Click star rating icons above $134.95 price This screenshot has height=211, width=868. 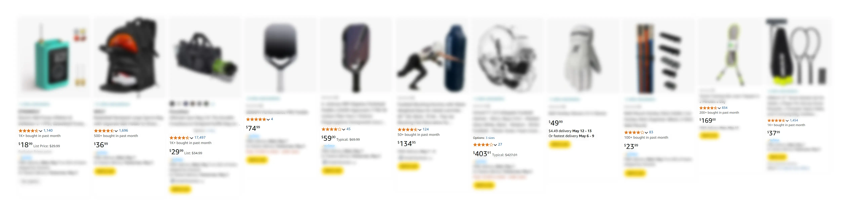tap(407, 130)
